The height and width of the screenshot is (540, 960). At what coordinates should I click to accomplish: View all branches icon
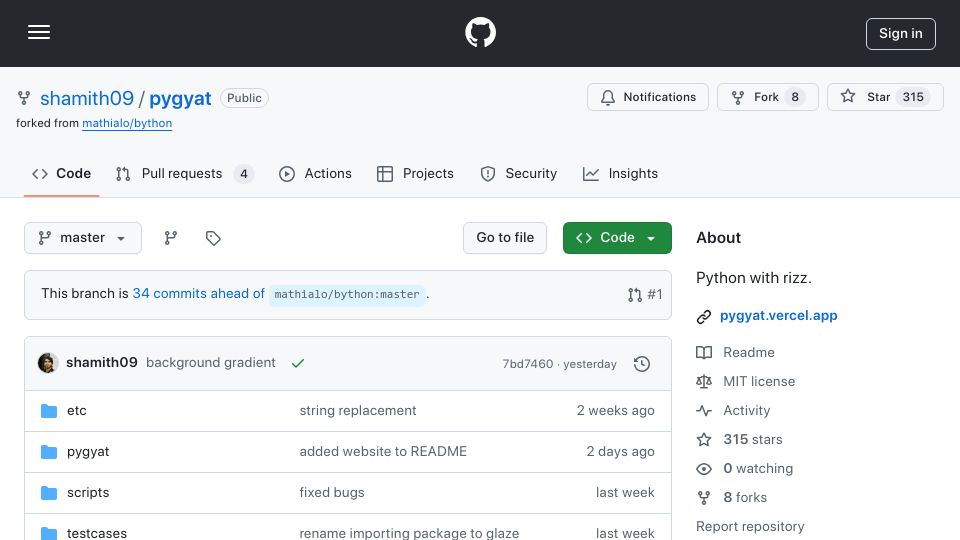pos(171,238)
